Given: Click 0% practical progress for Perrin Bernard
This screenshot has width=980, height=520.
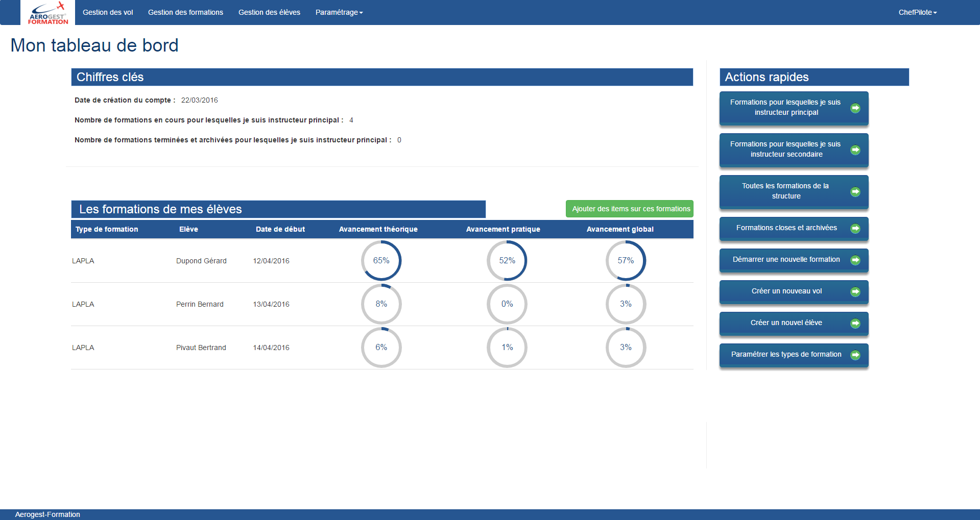Looking at the screenshot, I should (507, 304).
